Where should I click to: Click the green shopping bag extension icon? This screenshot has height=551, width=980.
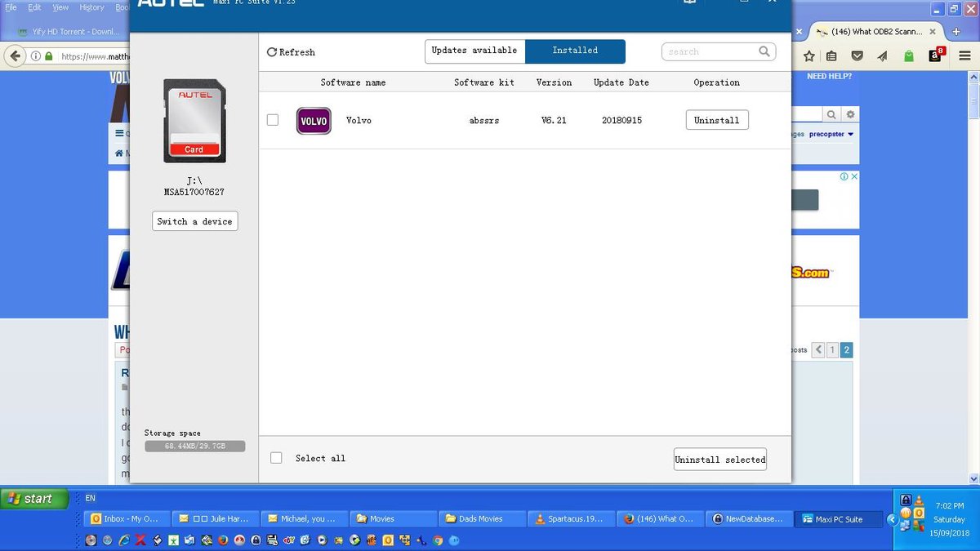(909, 56)
